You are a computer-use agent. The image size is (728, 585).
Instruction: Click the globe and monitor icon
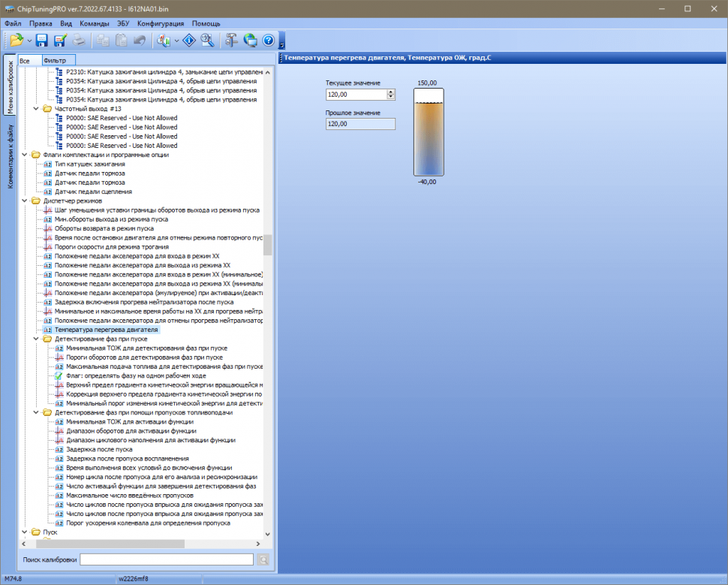[250, 40]
